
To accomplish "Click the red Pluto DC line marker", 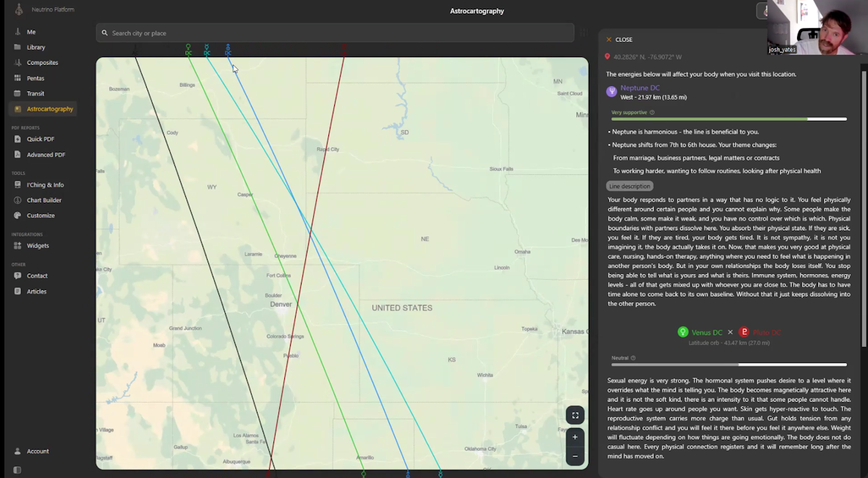I will click(344, 49).
